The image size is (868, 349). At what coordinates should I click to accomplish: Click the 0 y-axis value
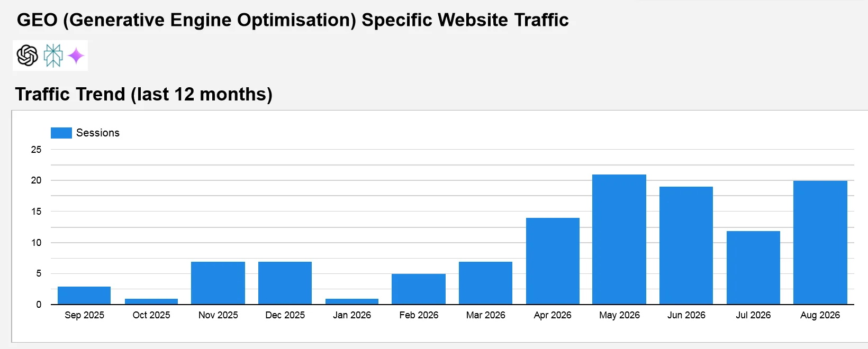click(x=39, y=305)
